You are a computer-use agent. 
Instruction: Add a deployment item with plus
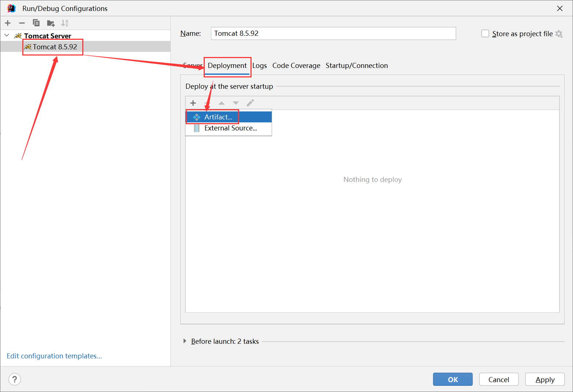tap(193, 103)
